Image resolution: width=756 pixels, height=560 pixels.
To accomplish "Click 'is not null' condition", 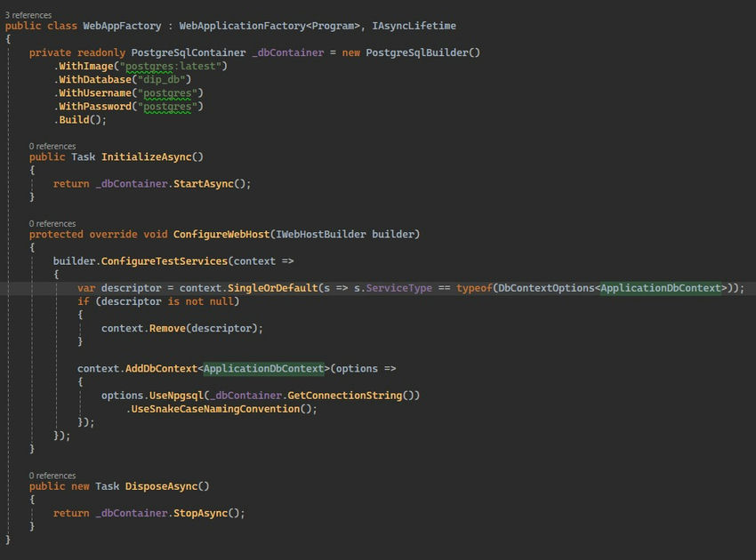I will pos(201,301).
